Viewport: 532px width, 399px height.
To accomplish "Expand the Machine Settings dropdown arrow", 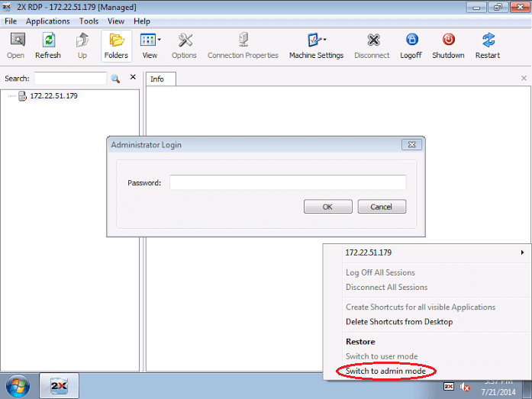I will 325,40.
